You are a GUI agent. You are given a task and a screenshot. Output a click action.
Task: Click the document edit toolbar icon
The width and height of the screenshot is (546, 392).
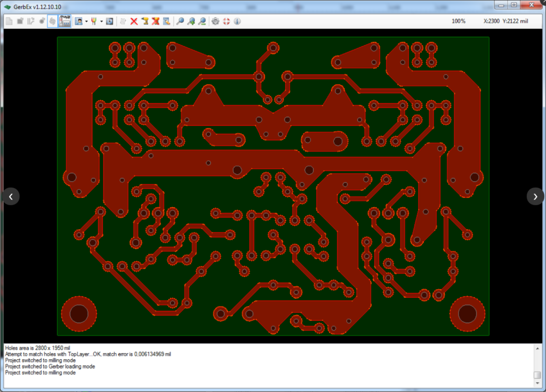(x=167, y=21)
